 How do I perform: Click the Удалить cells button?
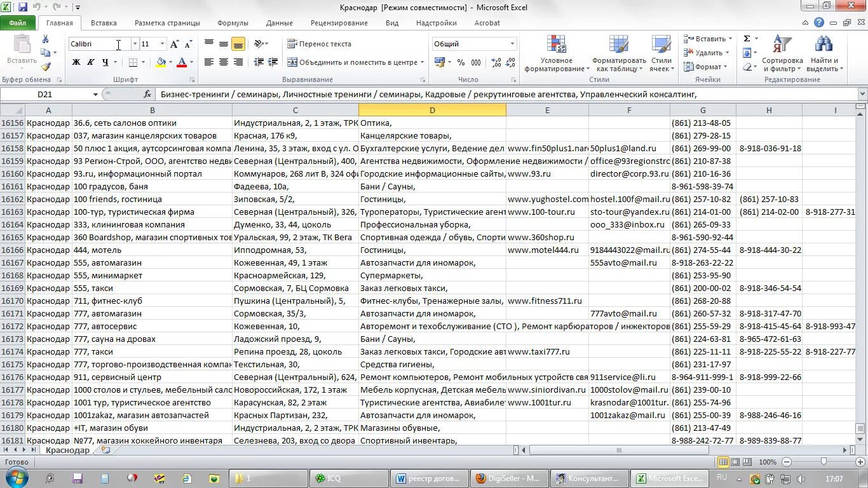(x=705, y=53)
